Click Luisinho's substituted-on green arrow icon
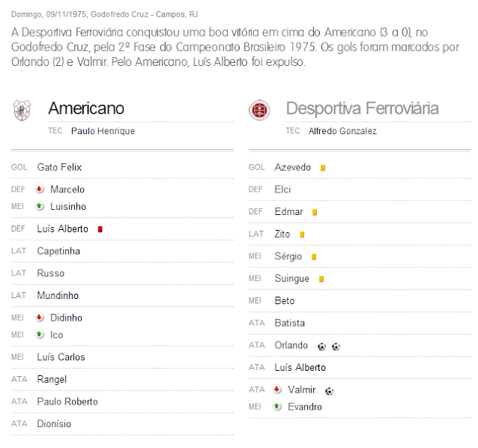The image size is (478, 448). 40,206
